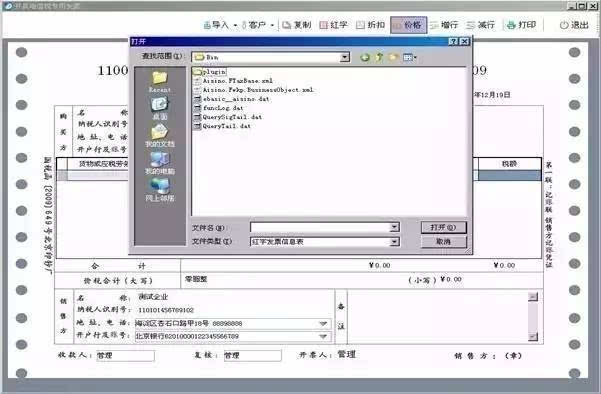Click the up-one-level folder icon
Viewport: 601px width, 394px height.
[x=379, y=57]
